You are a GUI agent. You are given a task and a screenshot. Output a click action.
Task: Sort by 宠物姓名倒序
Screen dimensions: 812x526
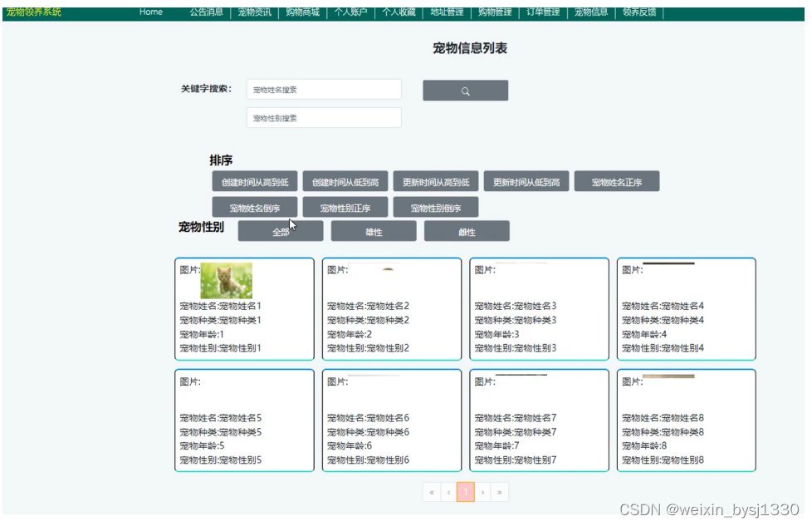pyautogui.click(x=255, y=207)
